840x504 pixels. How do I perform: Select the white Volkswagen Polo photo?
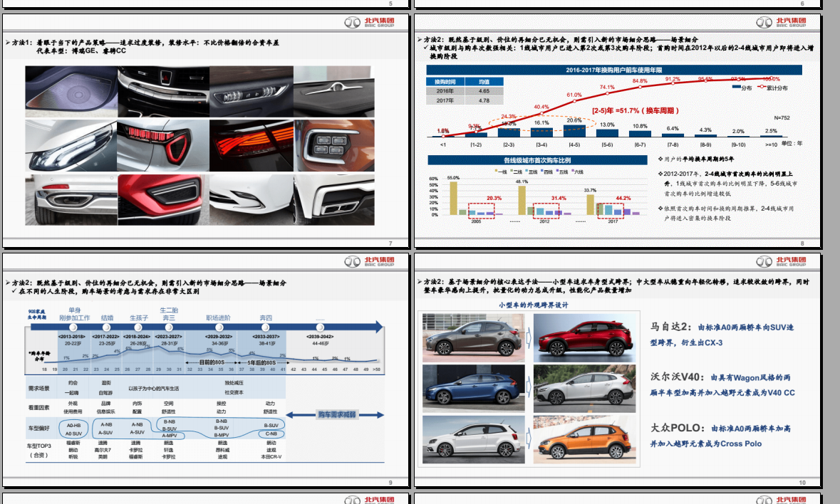pos(474,439)
